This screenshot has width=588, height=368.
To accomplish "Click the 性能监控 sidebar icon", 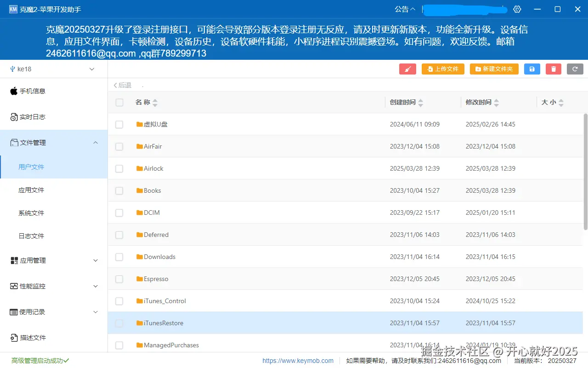I will tap(14, 286).
